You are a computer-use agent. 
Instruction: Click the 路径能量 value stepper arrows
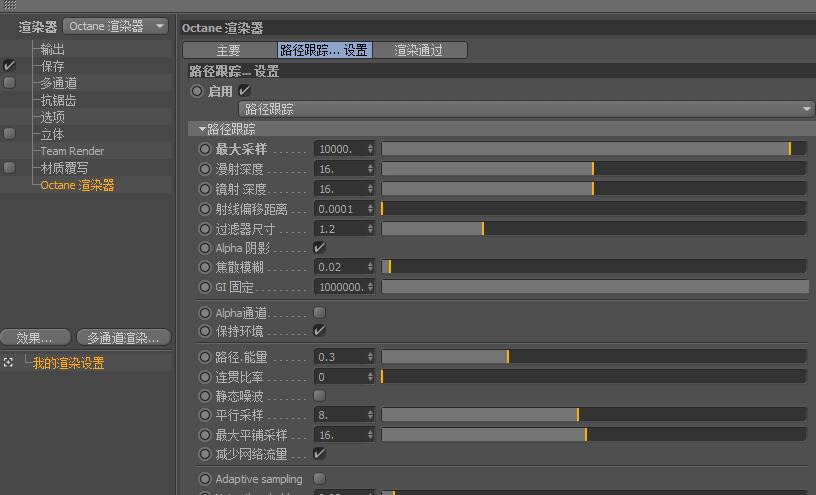(370, 357)
